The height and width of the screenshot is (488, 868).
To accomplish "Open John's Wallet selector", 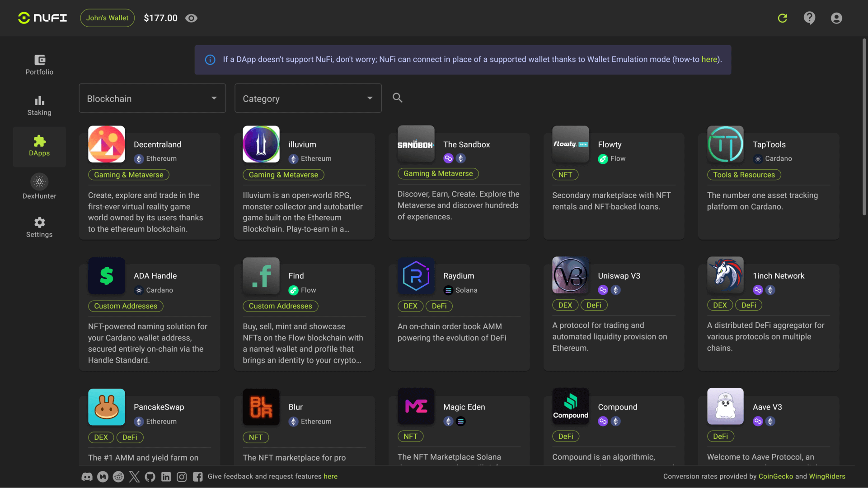I will click(x=108, y=18).
